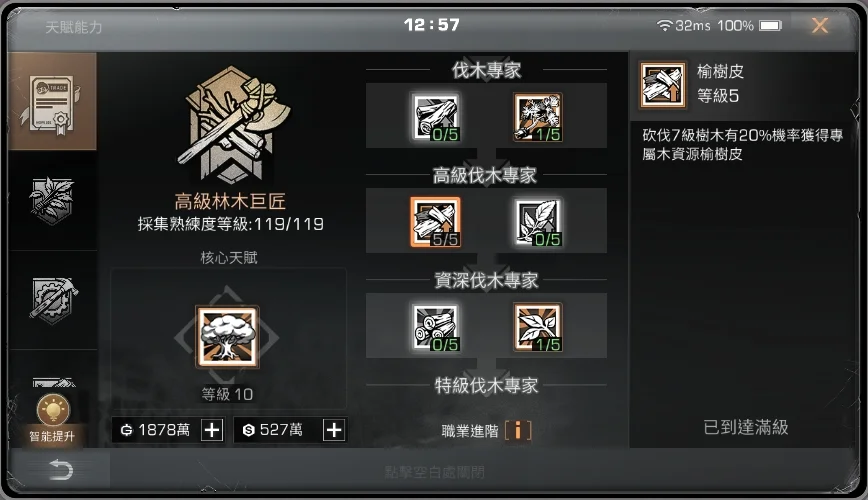Open 職業進階 info icon

(518, 430)
